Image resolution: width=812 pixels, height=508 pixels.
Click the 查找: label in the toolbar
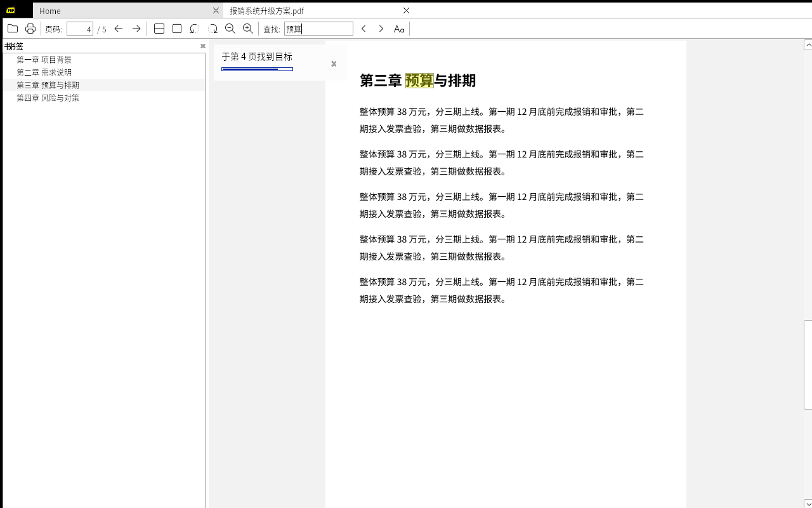coord(272,29)
